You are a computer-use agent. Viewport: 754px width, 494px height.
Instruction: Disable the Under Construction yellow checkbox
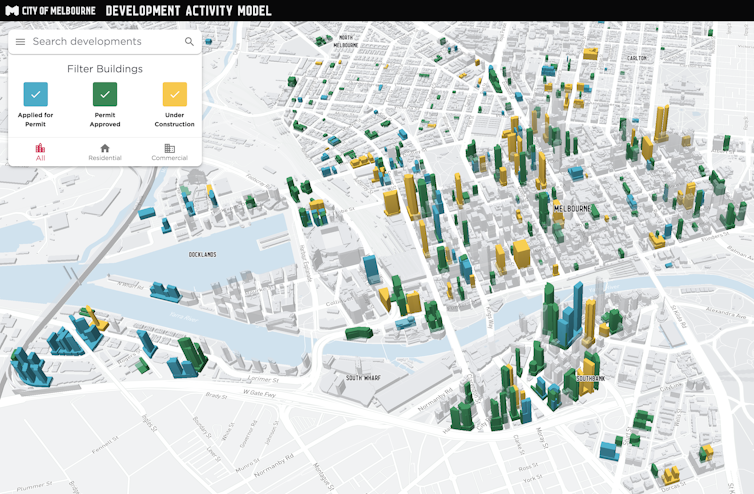pyautogui.click(x=175, y=94)
